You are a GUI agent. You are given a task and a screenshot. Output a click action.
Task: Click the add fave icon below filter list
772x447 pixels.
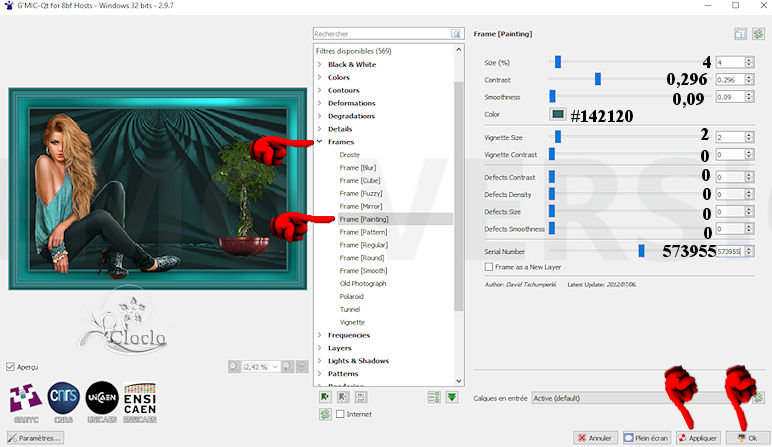(x=325, y=397)
